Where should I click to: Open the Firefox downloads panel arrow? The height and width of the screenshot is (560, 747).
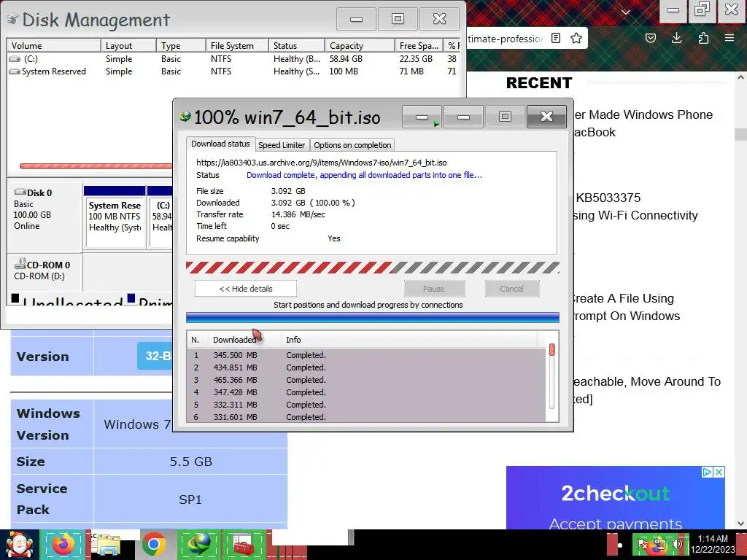pos(676,38)
